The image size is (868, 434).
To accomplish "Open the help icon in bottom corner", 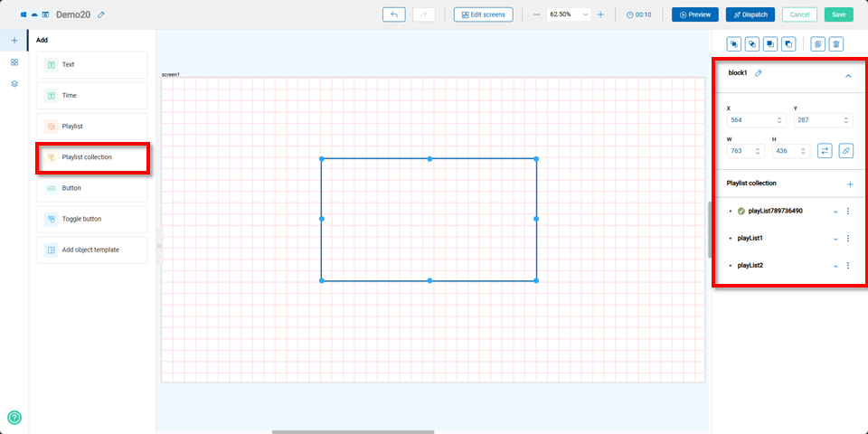I will [x=14, y=418].
